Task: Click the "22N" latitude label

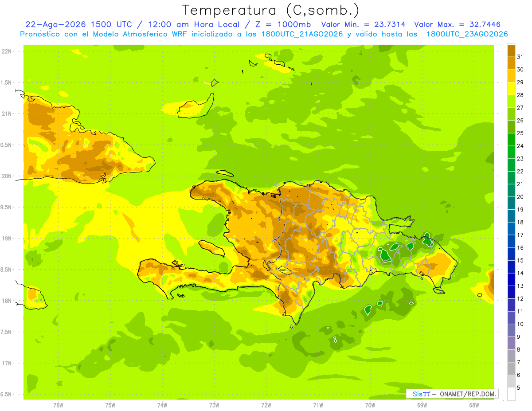Action: coord(6,51)
